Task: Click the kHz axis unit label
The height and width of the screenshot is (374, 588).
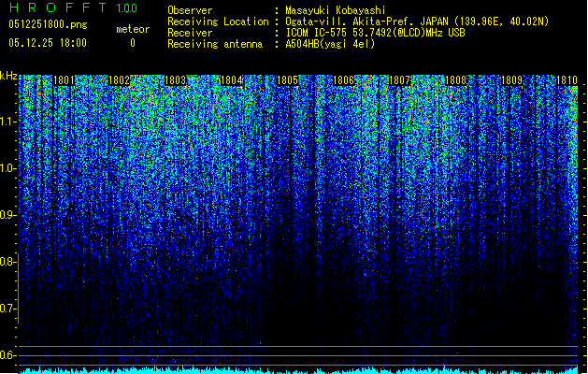Action: click(x=8, y=76)
